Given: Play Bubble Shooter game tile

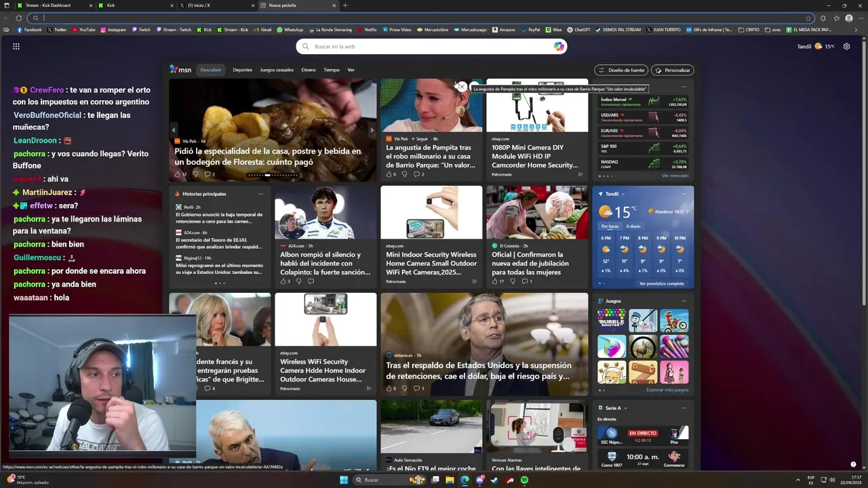Looking at the screenshot, I should [x=611, y=320].
